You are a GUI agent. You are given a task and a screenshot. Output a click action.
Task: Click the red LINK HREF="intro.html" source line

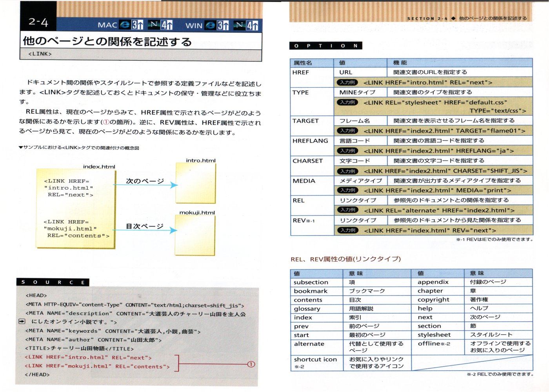coord(88,358)
